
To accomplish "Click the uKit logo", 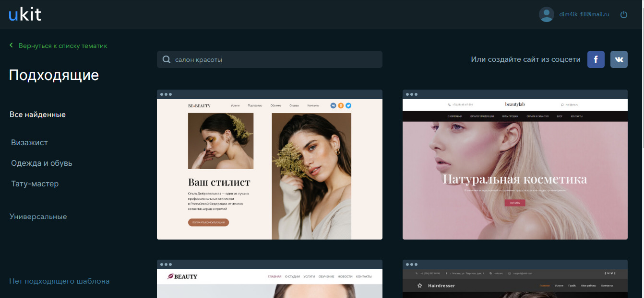I will [25, 15].
